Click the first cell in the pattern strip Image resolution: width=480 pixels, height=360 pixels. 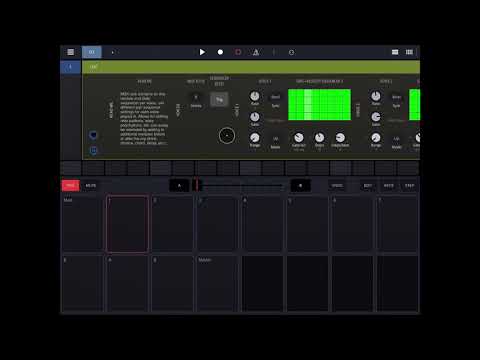[x=71, y=168]
